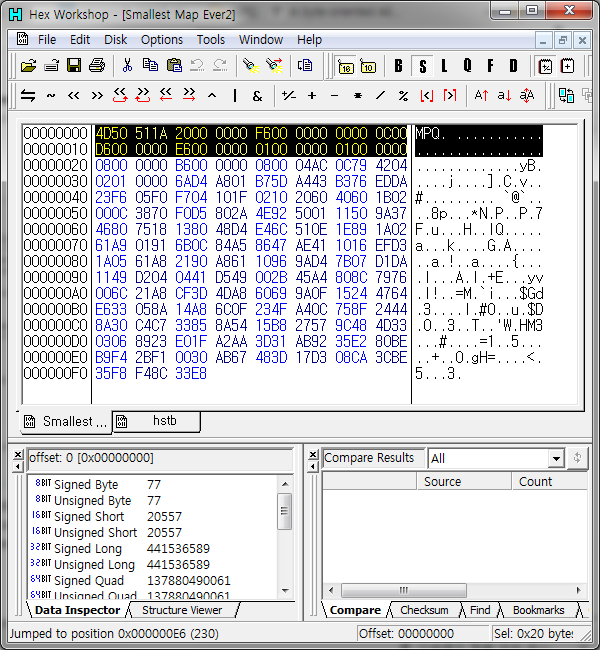This screenshot has width=600, height=650.
Task: Cut selection with the scissors icon
Action: tap(127, 66)
